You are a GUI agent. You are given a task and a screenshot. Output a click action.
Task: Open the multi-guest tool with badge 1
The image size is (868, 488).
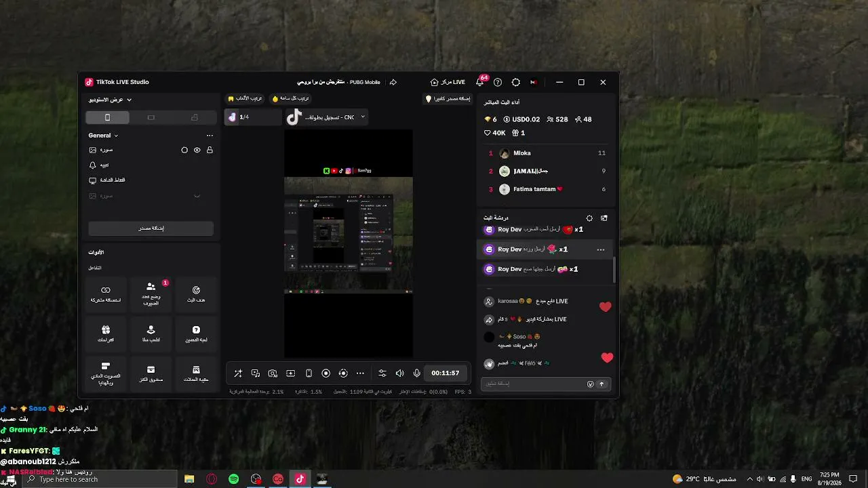(x=151, y=294)
